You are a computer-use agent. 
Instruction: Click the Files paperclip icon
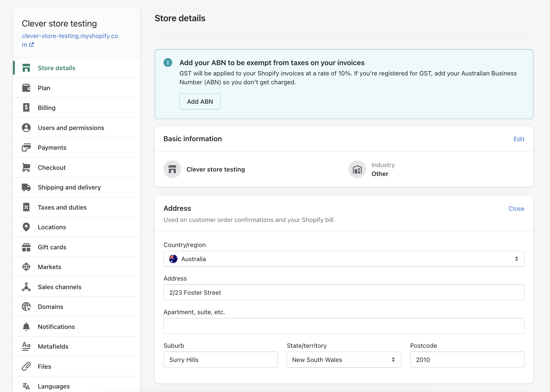(26, 366)
